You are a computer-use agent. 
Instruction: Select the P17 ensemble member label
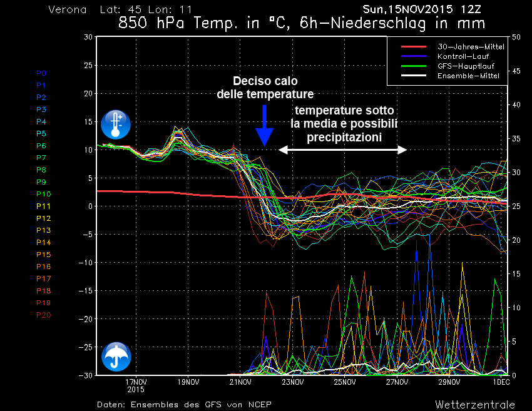pyautogui.click(x=44, y=279)
